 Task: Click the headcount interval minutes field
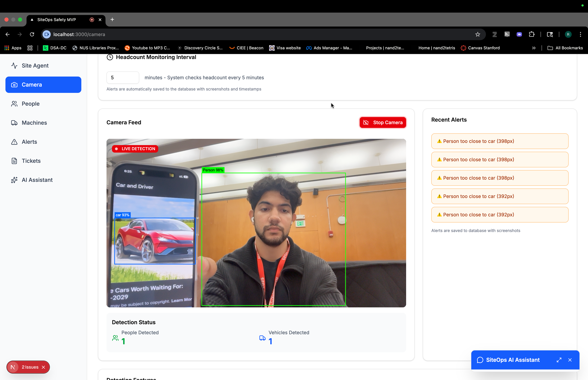pos(123,78)
